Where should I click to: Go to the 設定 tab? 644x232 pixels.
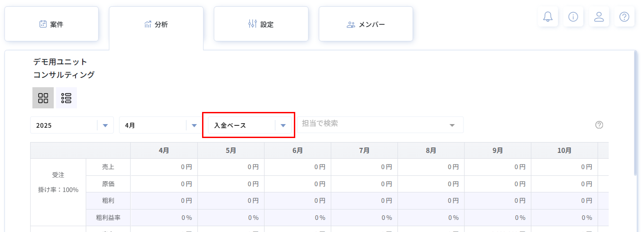coord(261,24)
